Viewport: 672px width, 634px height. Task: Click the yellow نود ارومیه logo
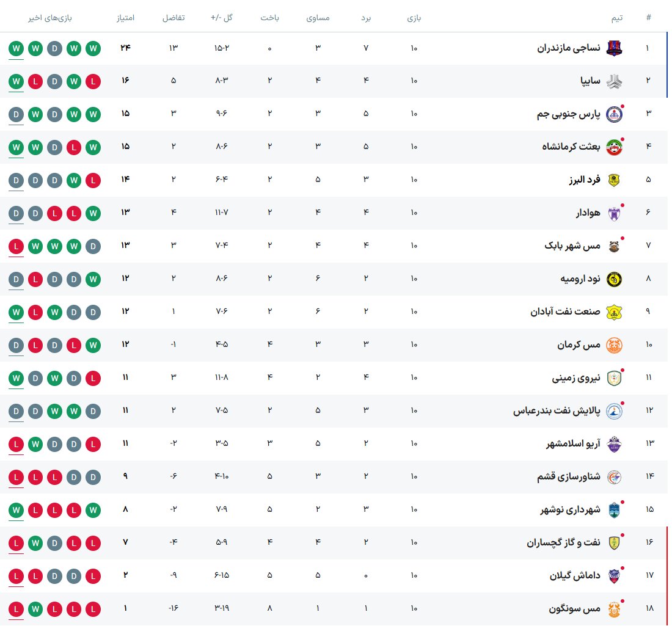614,279
